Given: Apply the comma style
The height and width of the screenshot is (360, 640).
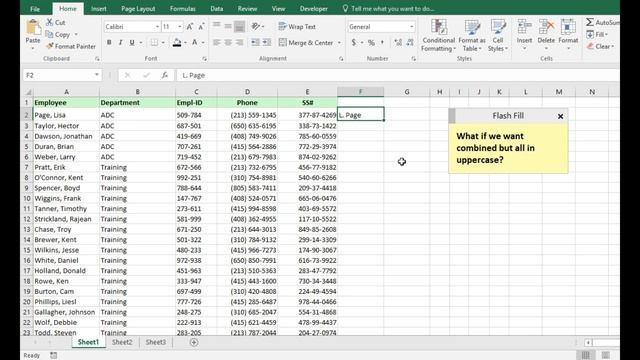Looking at the screenshot, I should click(x=382, y=42).
